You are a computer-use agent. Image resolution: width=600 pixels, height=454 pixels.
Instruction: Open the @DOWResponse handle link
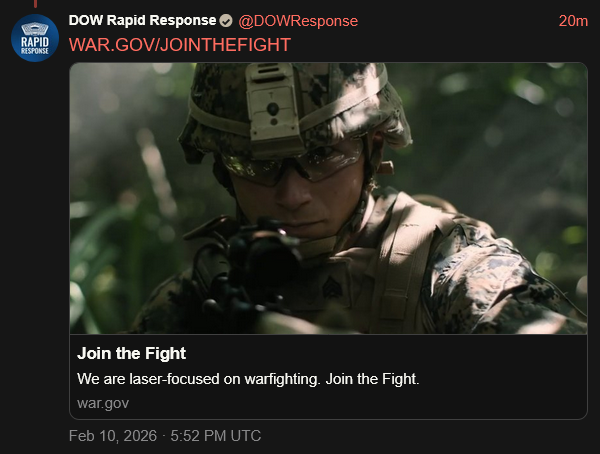(298, 21)
